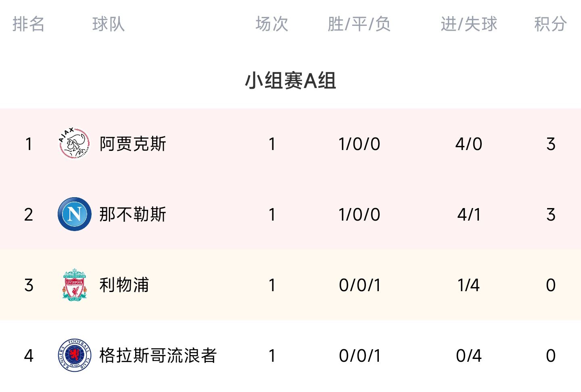Select the Liverpool club crest
The height and width of the screenshot is (392, 581).
tap(74, 285)
